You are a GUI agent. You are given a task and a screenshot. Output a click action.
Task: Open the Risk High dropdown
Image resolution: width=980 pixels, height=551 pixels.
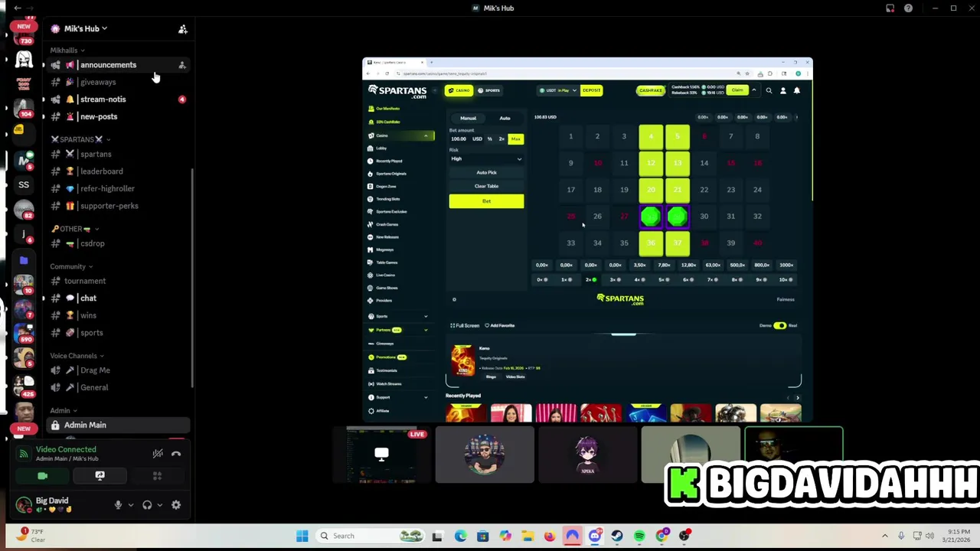tap(486, 159)
